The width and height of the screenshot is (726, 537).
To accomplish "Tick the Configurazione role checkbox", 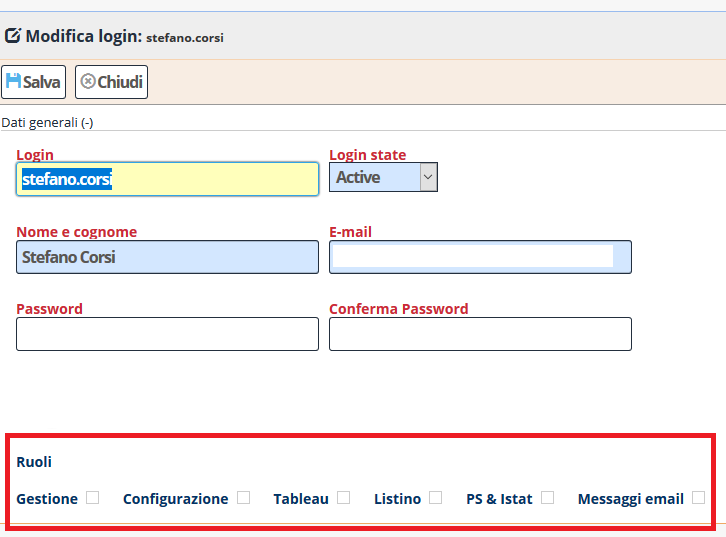I will [x=244, y=498].
